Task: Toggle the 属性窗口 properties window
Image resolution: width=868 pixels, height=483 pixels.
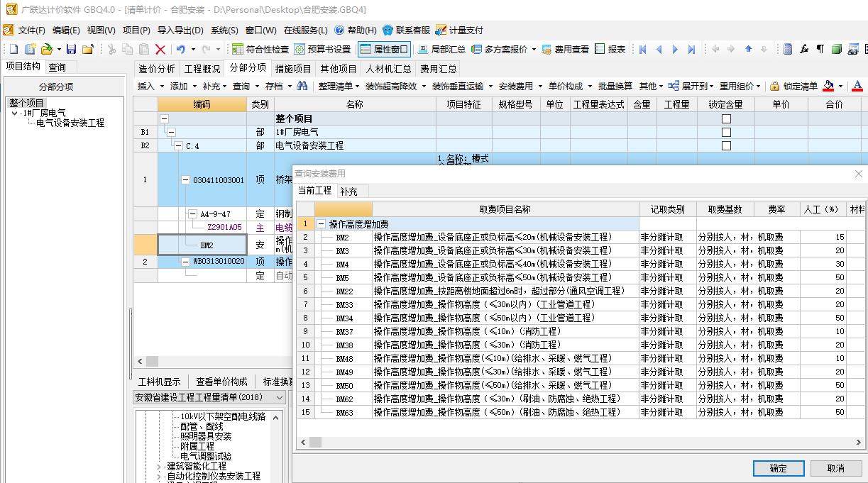Action: [x=385, y=49]
